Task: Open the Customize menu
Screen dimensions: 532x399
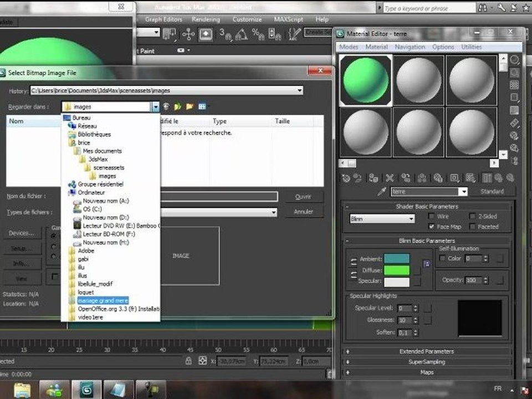Action: (x=247, y=19)
